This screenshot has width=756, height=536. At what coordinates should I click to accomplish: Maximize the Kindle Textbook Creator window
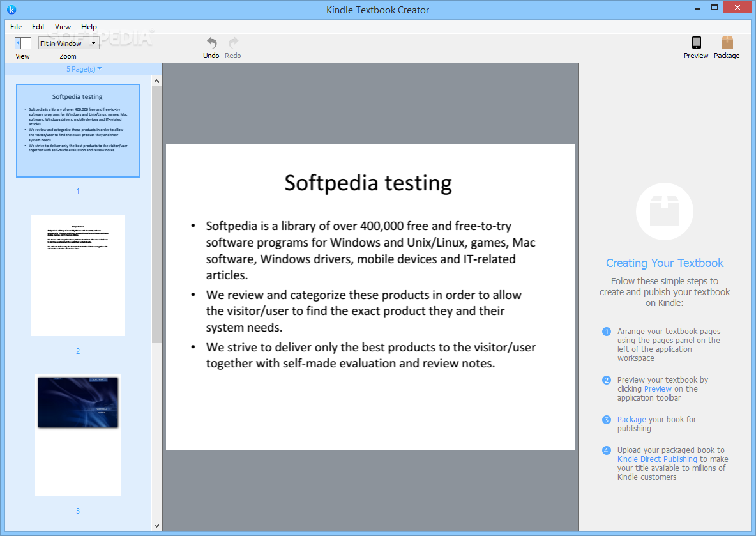[714, 7]
